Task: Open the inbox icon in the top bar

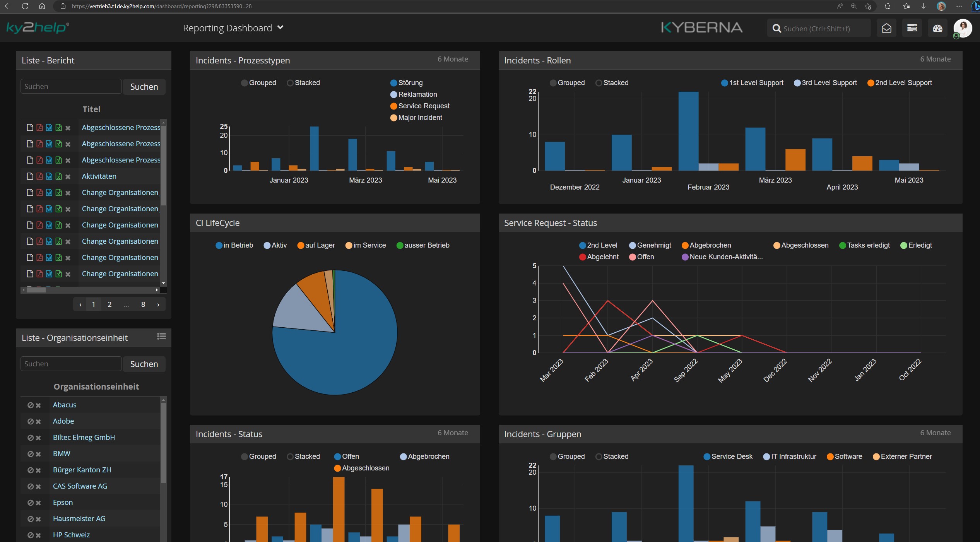Action: (x=886, y=28)
